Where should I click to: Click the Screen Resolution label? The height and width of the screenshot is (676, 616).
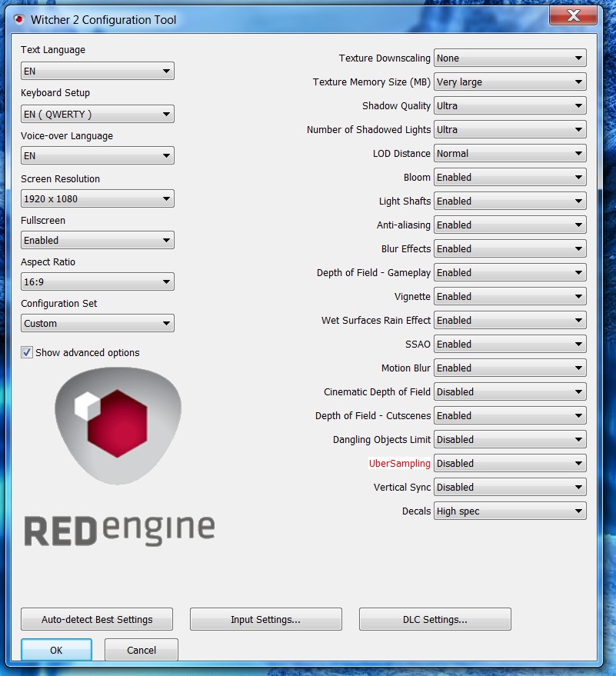tap(60, 179)
